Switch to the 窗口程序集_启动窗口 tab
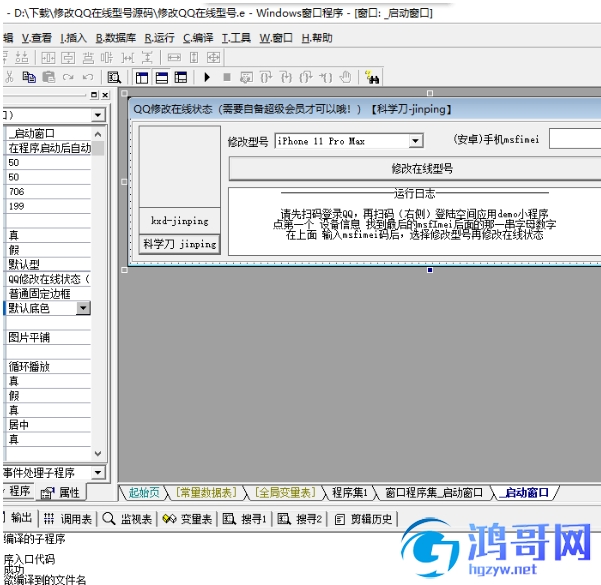 [x=434, y=492]
